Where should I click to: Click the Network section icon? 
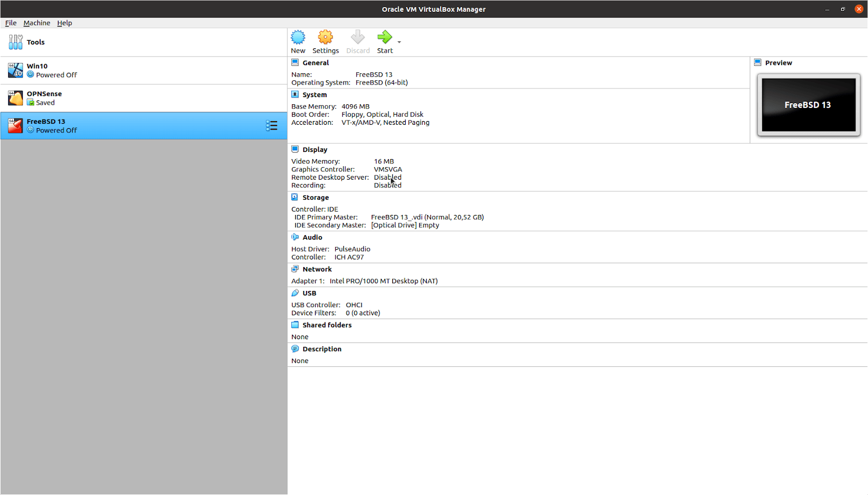(x=295, y=269)
